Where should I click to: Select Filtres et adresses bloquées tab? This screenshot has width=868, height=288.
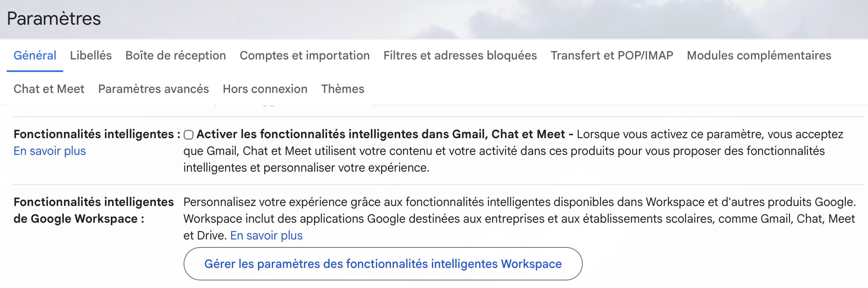(x=460, y=55)
